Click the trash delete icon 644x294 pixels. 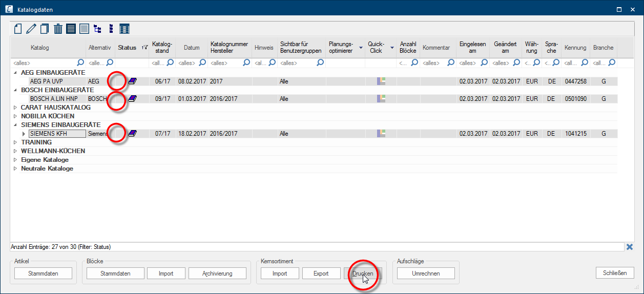(x=58, y=29)
